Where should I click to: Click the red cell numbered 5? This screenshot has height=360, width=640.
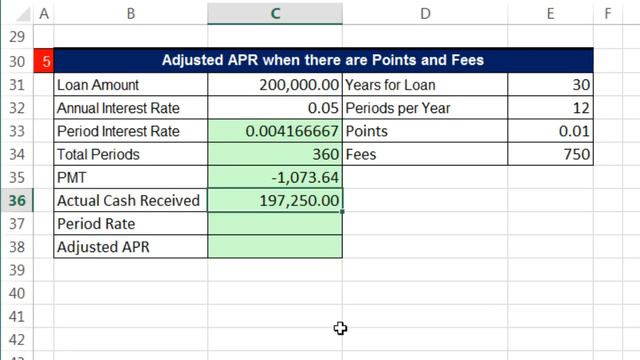click(44, 61)
